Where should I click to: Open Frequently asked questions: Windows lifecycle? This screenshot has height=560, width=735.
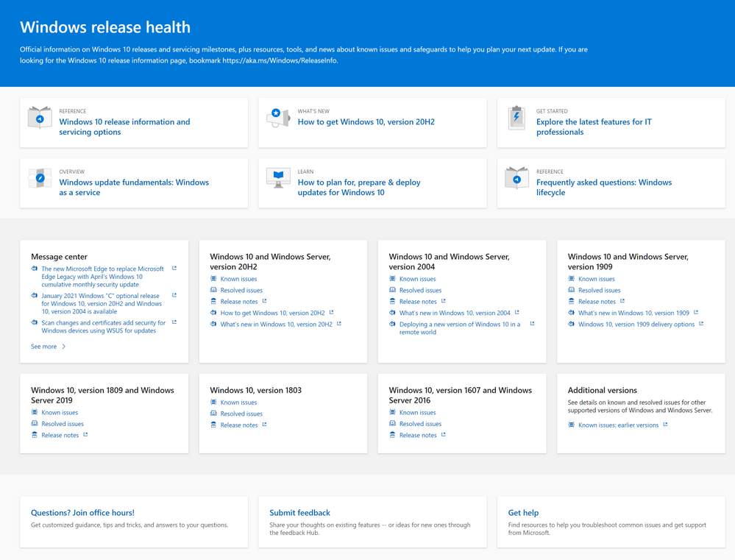tap(604, 187)
